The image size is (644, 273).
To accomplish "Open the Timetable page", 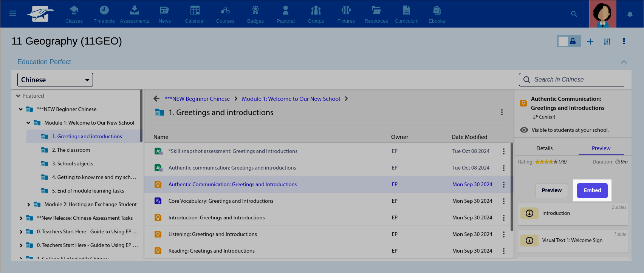I will pos(104,14).
